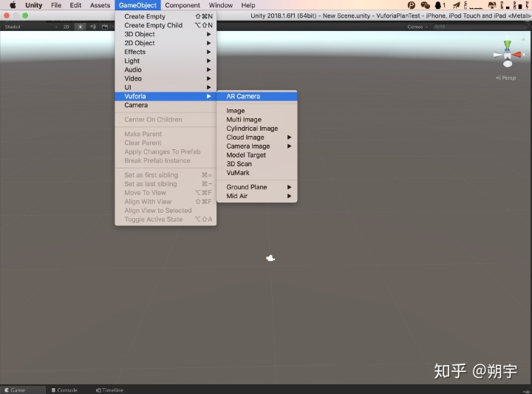This screenshot has height=394, width=532.
Task: Click the scene gizmo center cube
Action: 508,55
